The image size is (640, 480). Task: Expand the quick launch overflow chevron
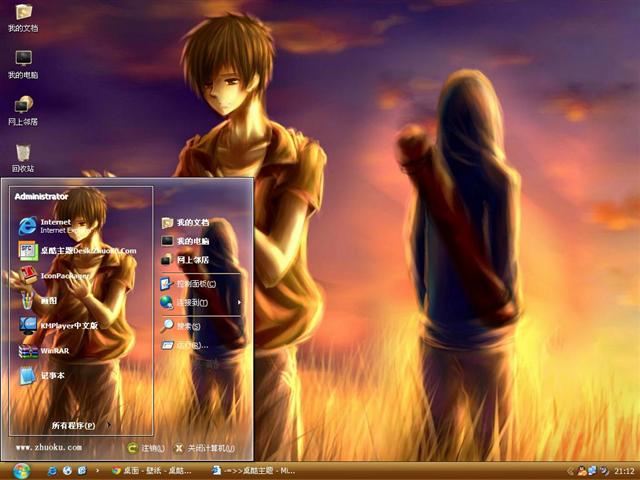coord(97,471)
